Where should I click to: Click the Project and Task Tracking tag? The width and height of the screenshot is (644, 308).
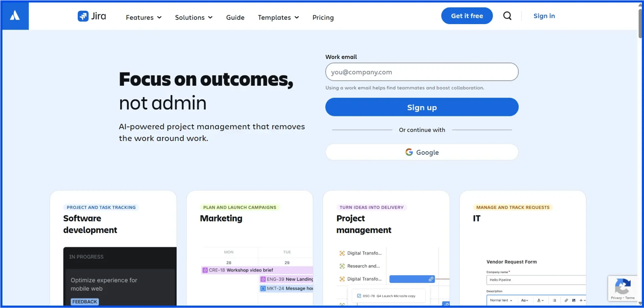(x=101, y=207)
